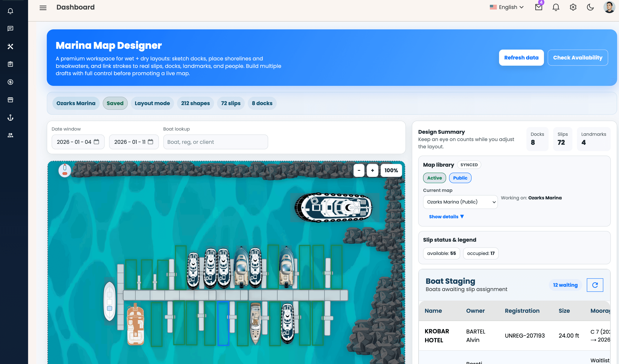Open the dollar billing sidebar icon
619x364 pixels.
click(10, 82)
